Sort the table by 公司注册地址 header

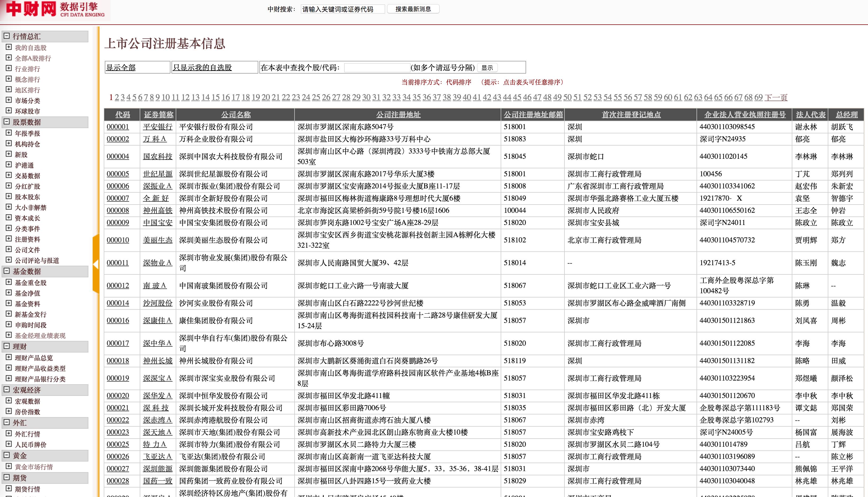point(398,115)
